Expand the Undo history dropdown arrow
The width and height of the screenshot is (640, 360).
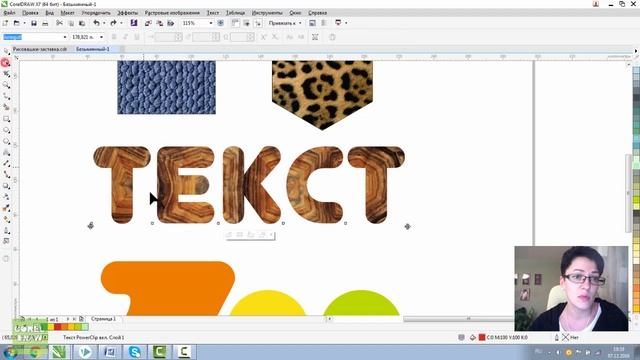(104, 23)
